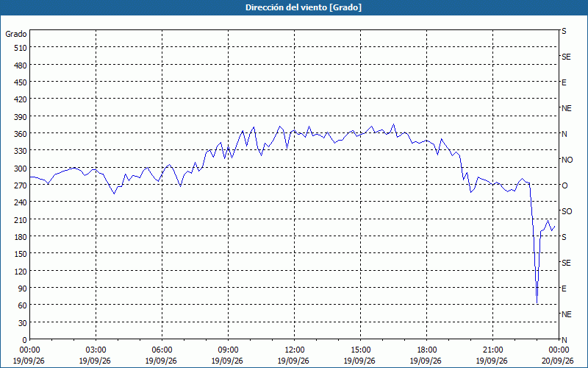Select the 06:00 time axis label
Viewport: 588px width, 368px height.
(x=162, y=350)
